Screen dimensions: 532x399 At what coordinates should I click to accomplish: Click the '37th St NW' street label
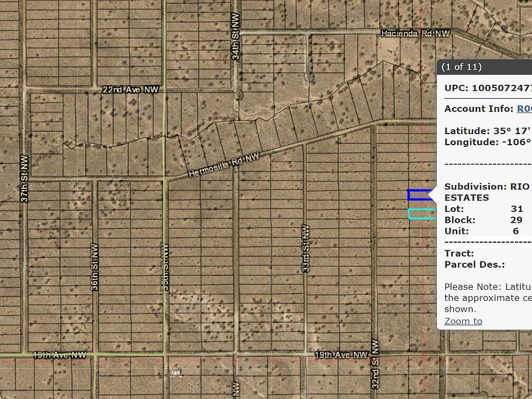(24, 178)
